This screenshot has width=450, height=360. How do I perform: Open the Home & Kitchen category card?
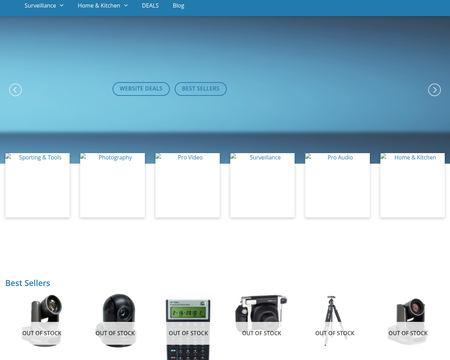tap(413, 185)
